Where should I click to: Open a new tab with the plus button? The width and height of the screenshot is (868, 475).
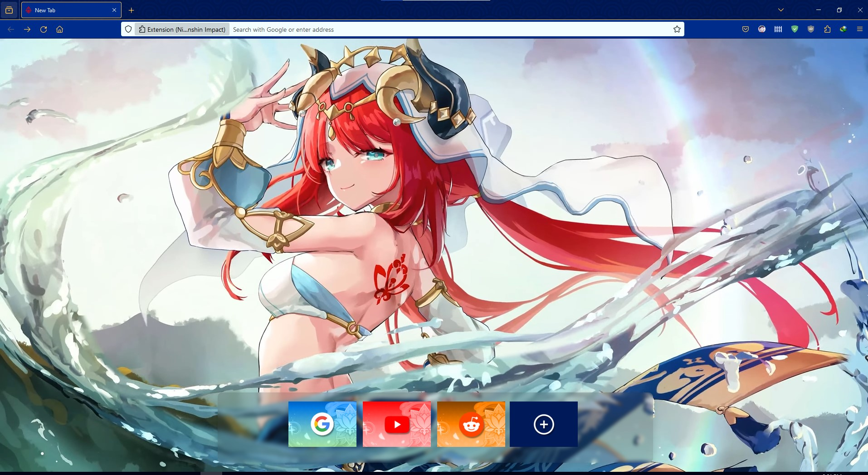click(132, 10)
